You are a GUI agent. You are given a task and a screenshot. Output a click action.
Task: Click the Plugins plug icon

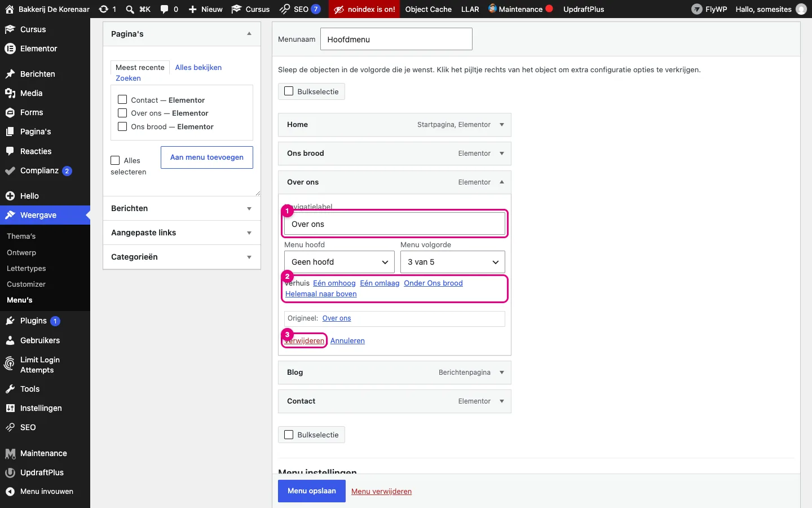10,321
